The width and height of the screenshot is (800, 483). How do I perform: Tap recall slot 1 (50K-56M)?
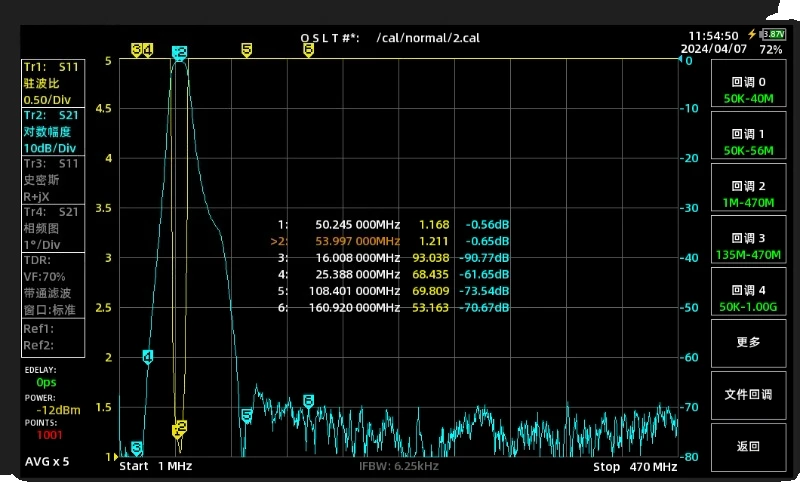point(748,135)
